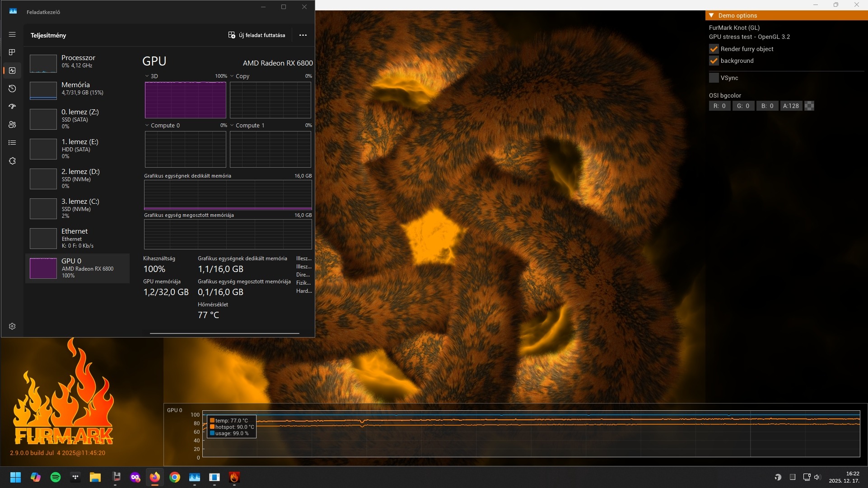Viewport: 868px width, 488px height.
Task: Click Új feladat futtatása button
Action: (257, 35)
